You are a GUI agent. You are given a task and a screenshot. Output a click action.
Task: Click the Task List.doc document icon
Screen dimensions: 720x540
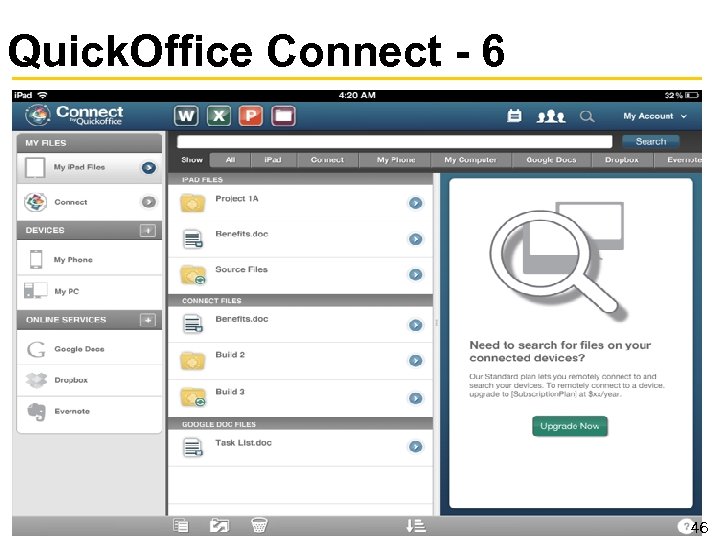click(x=192, y=447)
